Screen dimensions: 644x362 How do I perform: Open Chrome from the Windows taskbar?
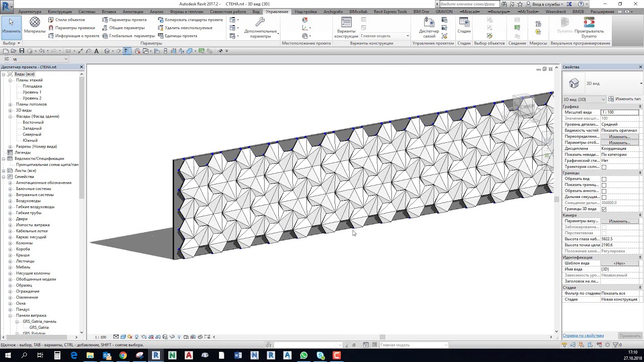(x=123, y=355)
